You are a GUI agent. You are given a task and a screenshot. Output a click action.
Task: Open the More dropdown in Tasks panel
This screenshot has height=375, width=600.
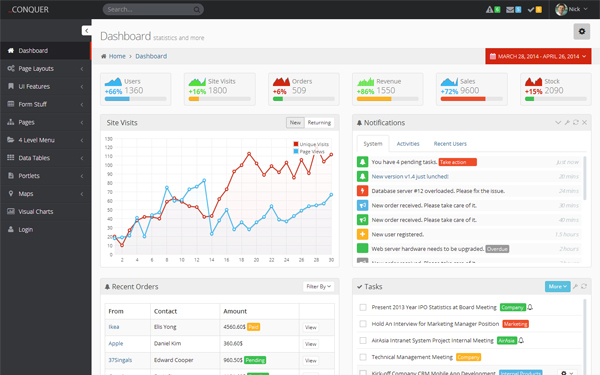tap(558, 286)
